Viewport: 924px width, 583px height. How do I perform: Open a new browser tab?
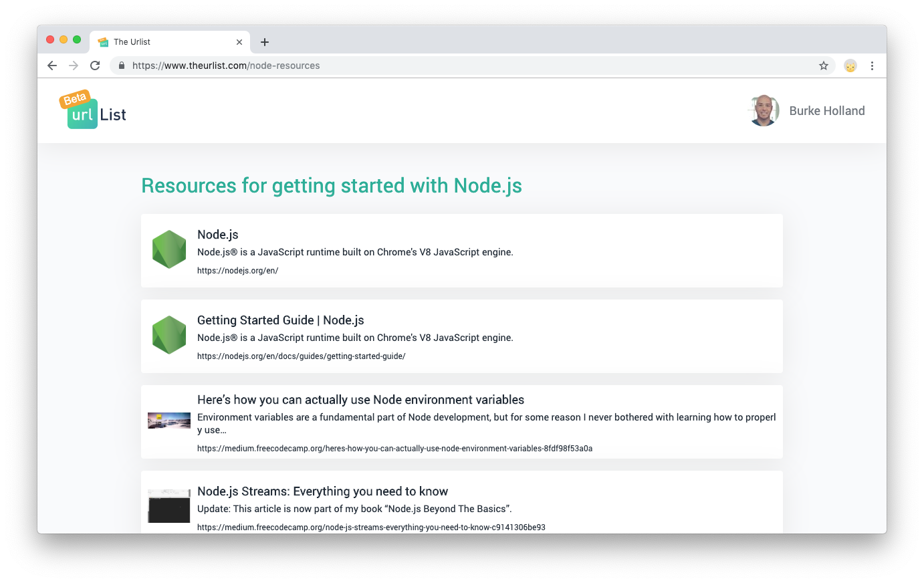pos(265,42)
